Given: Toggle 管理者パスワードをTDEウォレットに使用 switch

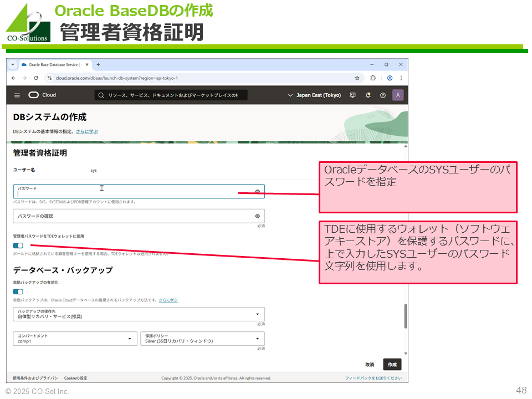Looking at the screenshot, I should [x=18, y=245].
